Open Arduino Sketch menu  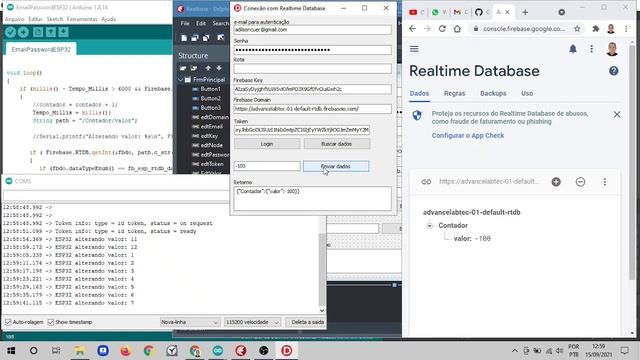(x=55, y=19)
